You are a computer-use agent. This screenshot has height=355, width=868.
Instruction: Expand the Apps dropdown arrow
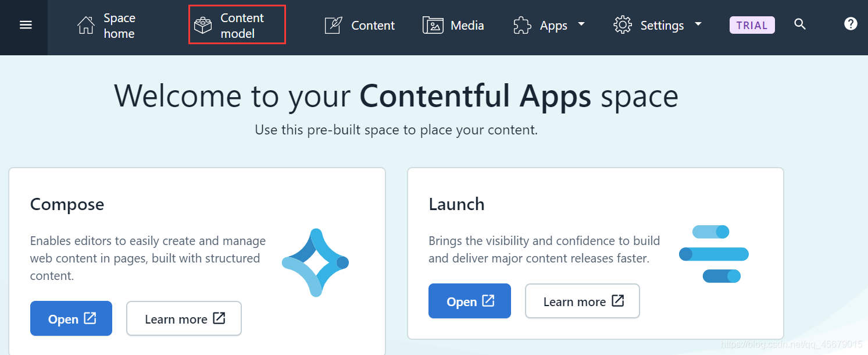[581, 25]
